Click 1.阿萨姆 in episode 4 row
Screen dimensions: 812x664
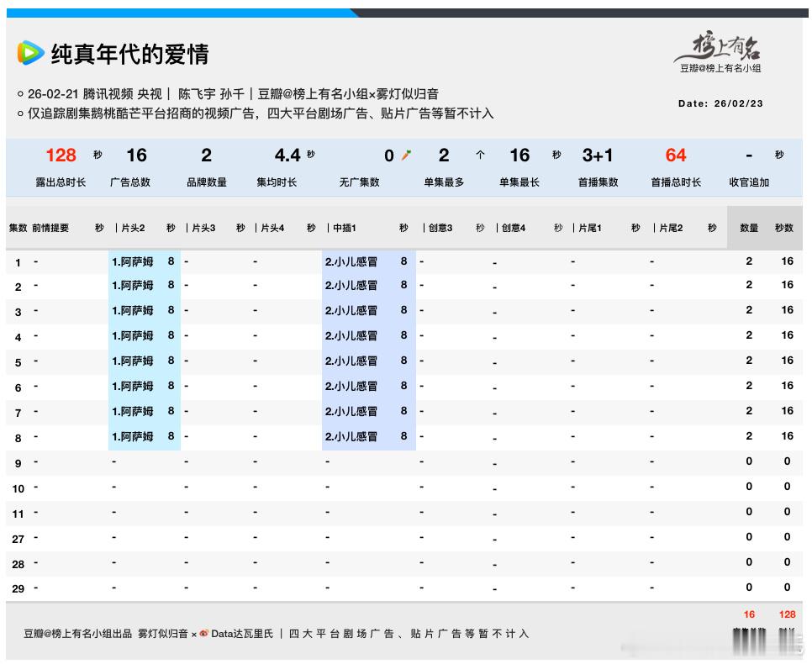133,335
